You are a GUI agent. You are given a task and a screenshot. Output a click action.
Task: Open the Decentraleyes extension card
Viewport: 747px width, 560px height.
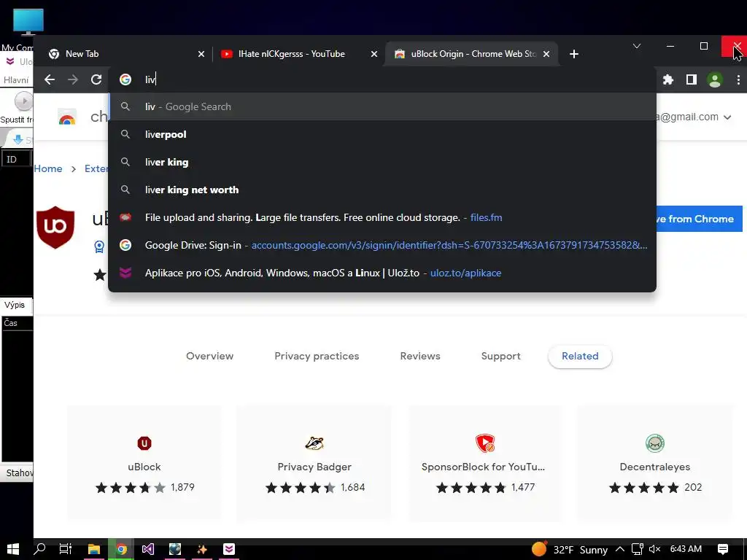[x=655, y=463]
